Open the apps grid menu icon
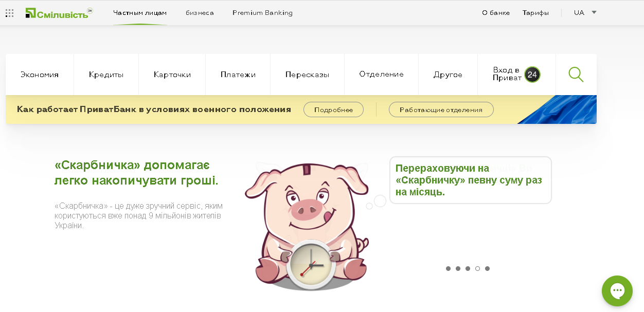 point(9,13)
